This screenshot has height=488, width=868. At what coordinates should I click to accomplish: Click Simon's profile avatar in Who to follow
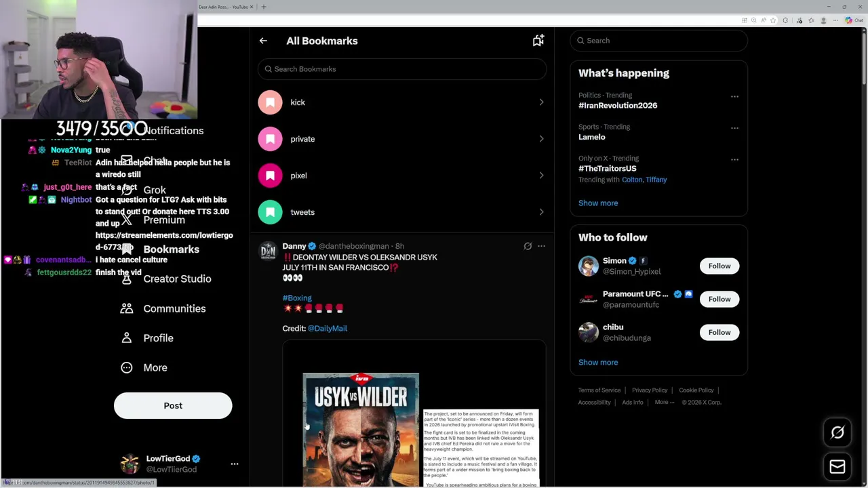(x=589, y=266)
